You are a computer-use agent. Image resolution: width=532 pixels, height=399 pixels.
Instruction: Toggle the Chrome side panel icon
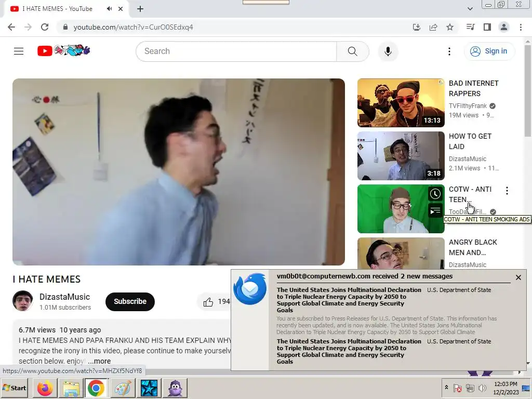[x=487, y=27]
